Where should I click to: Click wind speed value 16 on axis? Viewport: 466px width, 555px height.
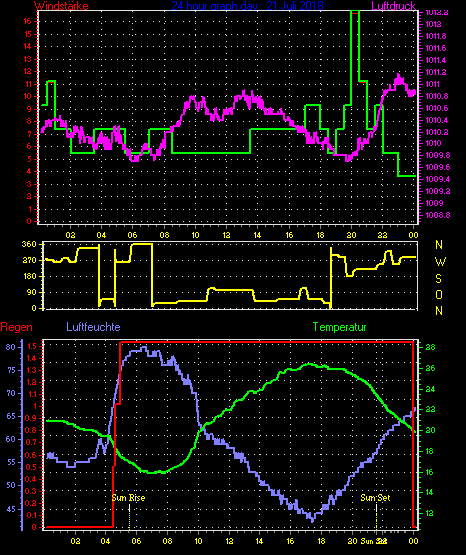[28, 21]
